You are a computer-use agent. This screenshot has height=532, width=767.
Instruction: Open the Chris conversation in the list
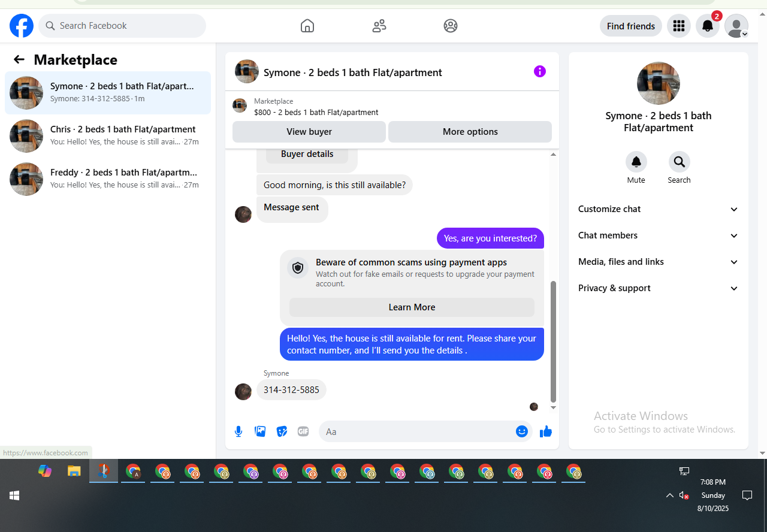coord(108,136)
